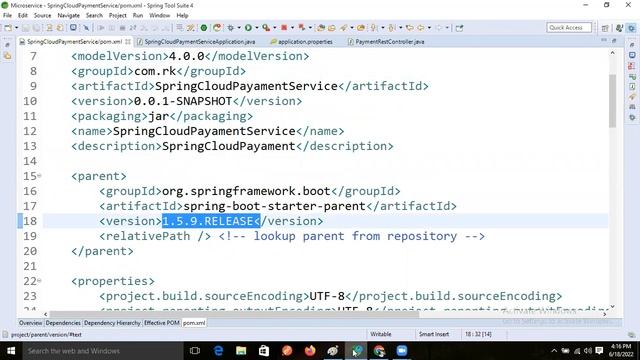This screenshot has width=640, height=360.
Task: Close the SpringCloudPaymentService/pom.xml editor tab
Action: (x=128, y=42)
